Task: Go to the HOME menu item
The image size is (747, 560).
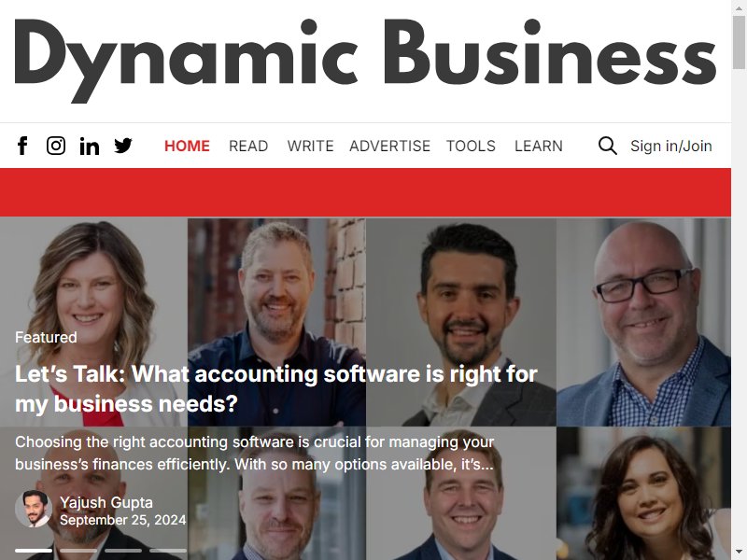Action: (x=187, y=146)
